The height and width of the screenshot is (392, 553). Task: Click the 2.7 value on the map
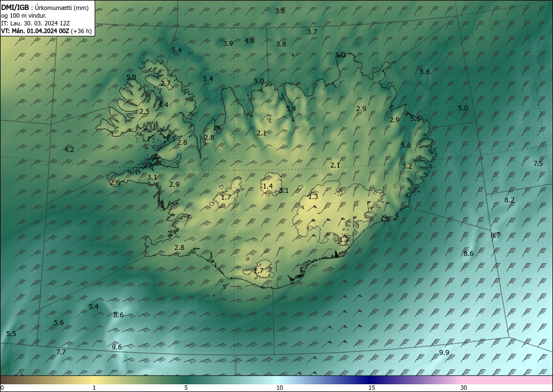pyautogui.click(x=166, y=83)
